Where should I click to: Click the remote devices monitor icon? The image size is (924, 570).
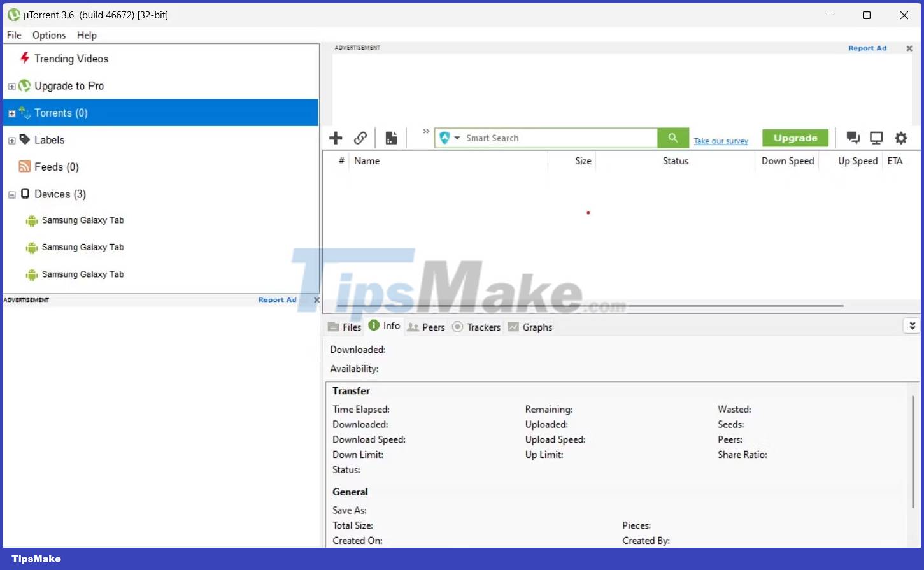click(x=876, y=138)
